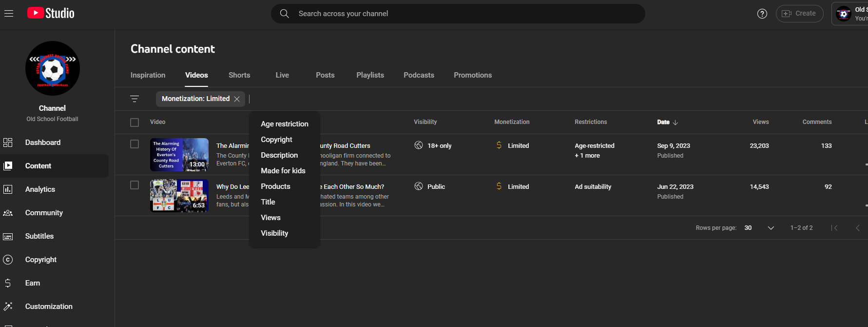Click the Earn dollar icon
Screen dimensions: 868x327
[x=8, y=283]
